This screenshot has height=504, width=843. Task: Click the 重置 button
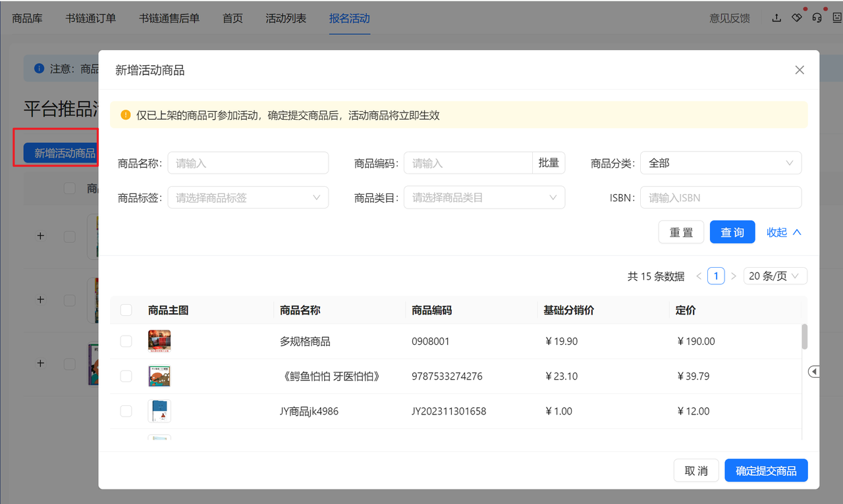682,232
